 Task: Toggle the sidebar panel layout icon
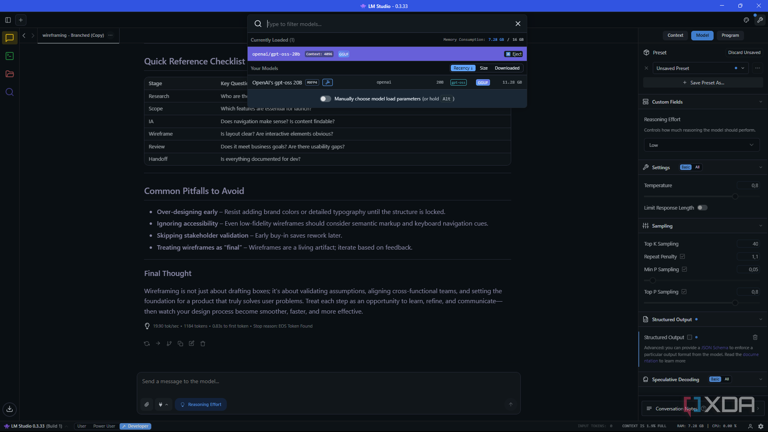point(8,20)
